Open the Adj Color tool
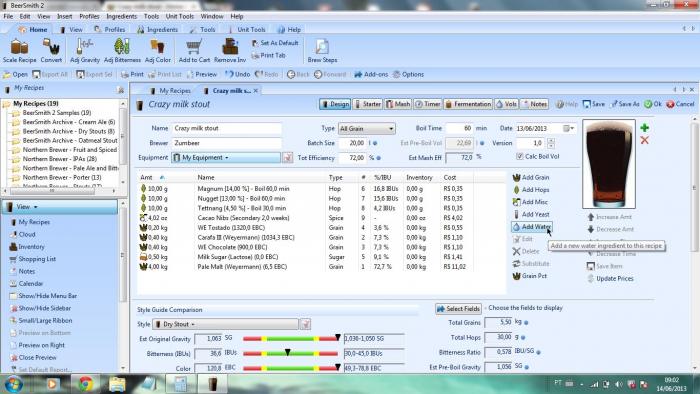700x394 pixels. click(x=158, y=50)
